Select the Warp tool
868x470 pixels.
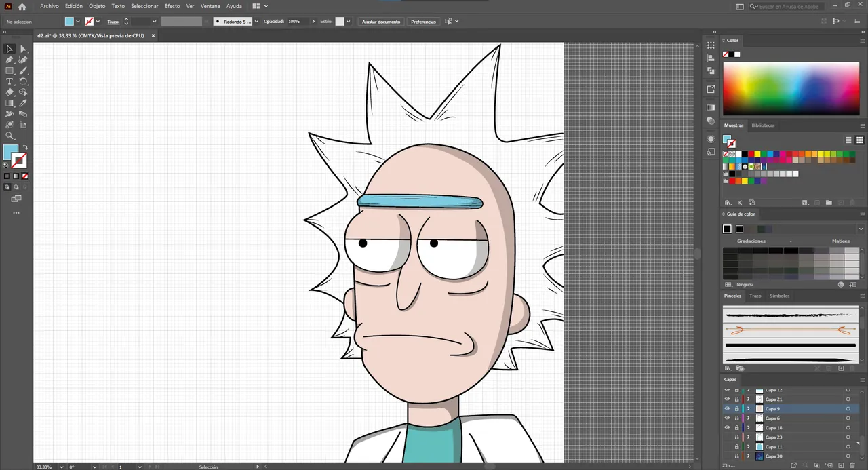[x=9, y=114]
